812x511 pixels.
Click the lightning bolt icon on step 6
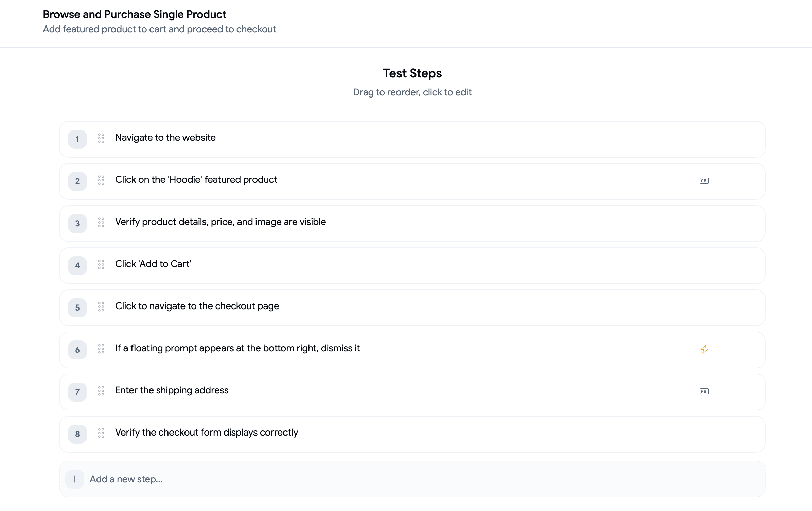704,349
